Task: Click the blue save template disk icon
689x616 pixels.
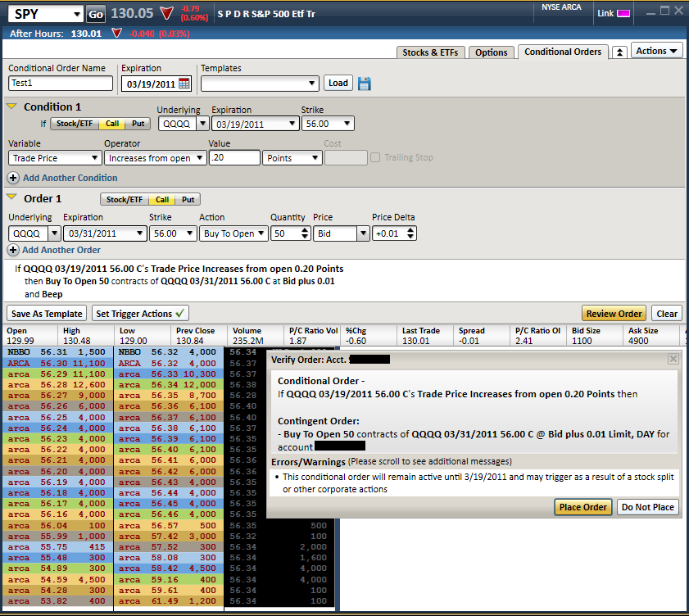Action: 365,84
